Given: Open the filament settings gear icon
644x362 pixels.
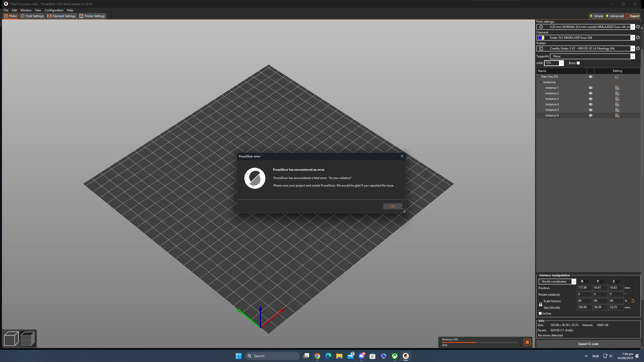Looking at the screenshot, I should click(x=638, y=38).
